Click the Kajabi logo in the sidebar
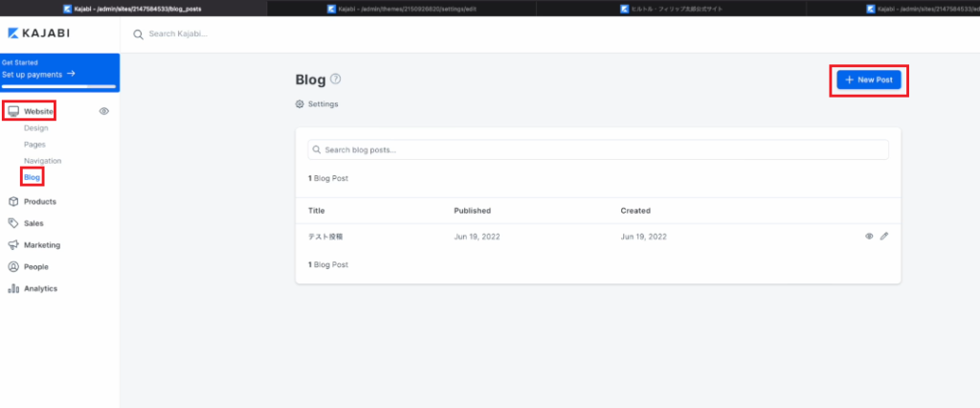 coord(40,34)
